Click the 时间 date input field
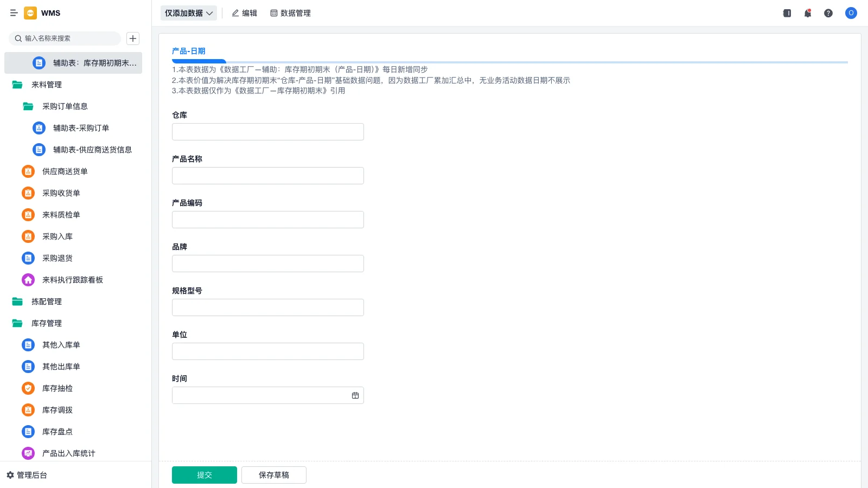868x488 pixels. (268, 395)
